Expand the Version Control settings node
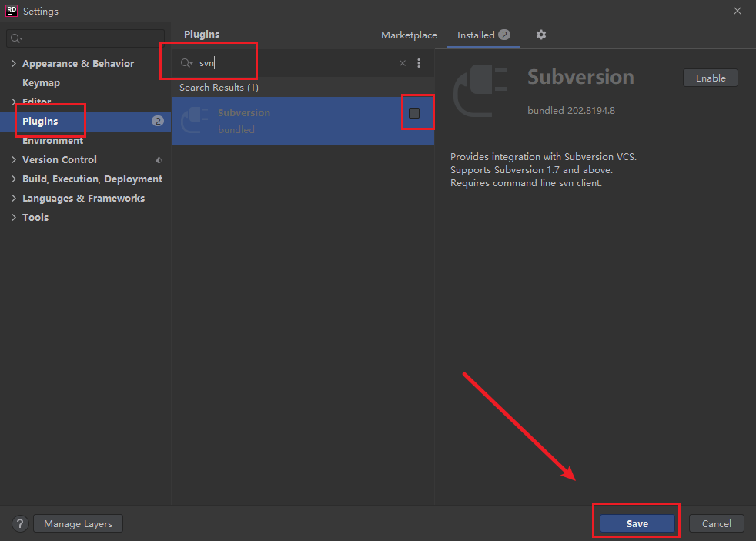Viewport: 756px width, 541px height. pyautogui.click(x=14, y=160)
